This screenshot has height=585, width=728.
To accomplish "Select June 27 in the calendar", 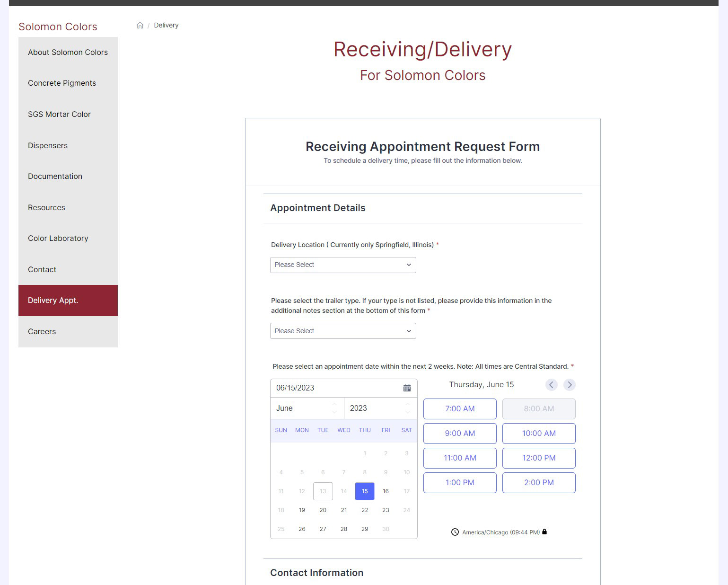I will (x=323, y=529).
